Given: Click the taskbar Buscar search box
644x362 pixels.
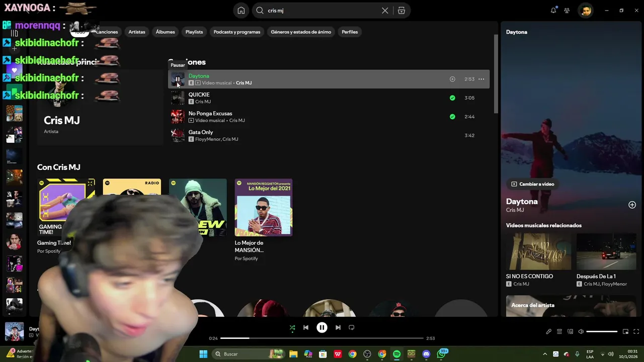Looking at the screenshot, I should tap(249, 354).
